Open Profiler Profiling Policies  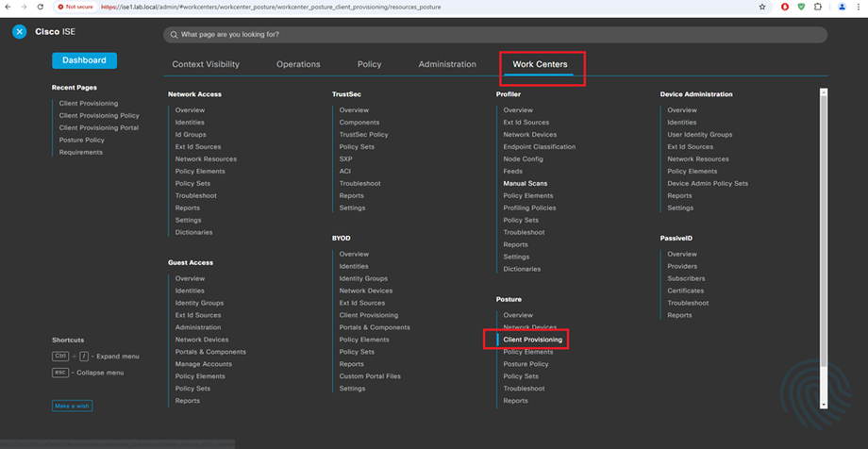point(530,208)
